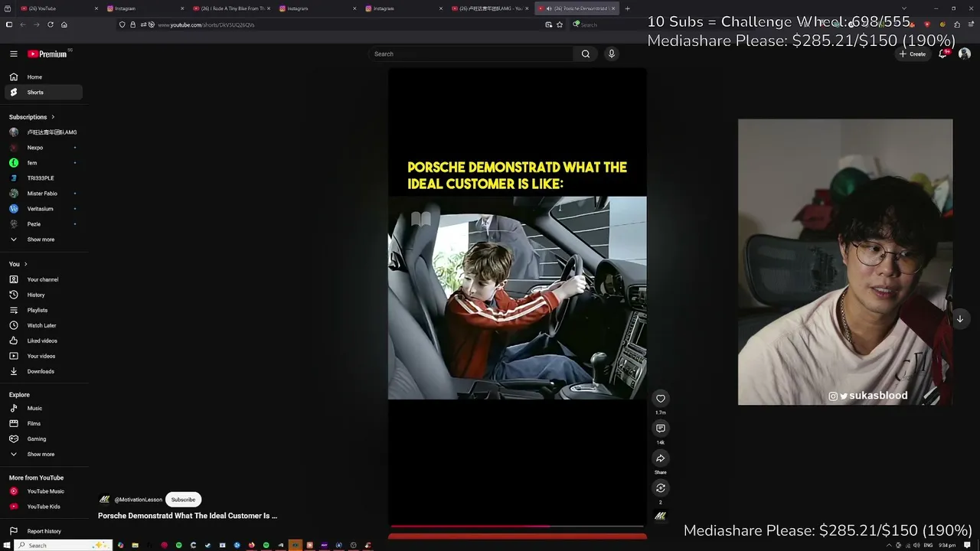The width and height of the screenshot is (980, 551).
Task: Bookmark this page with star icon
Action: [x=560, y=24]
